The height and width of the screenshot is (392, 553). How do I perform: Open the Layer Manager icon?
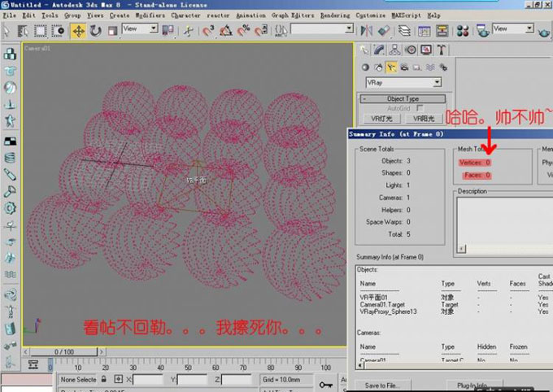(404, 31)
